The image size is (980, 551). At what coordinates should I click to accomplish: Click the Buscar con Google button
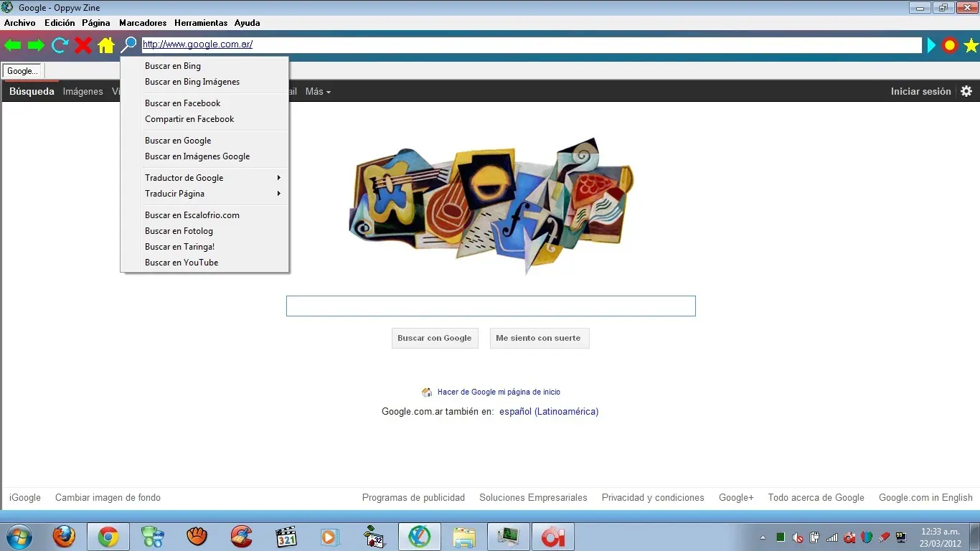point(435,338)
